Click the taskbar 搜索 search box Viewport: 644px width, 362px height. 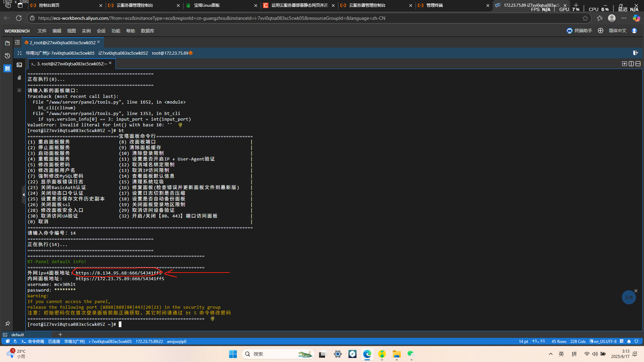[277, 354]
